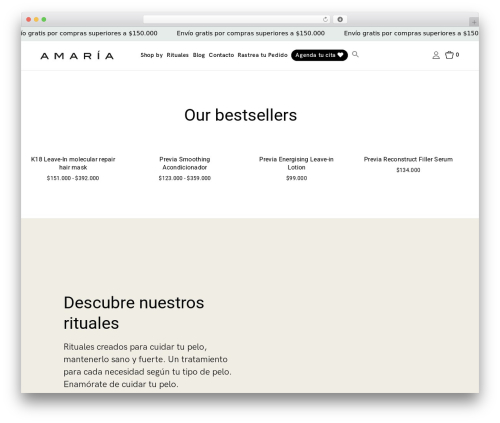This screenshot has width=500, height=423.
Task: Click the Agenda tu cita button
Action: pyautogui.click(x=319, y=55)
